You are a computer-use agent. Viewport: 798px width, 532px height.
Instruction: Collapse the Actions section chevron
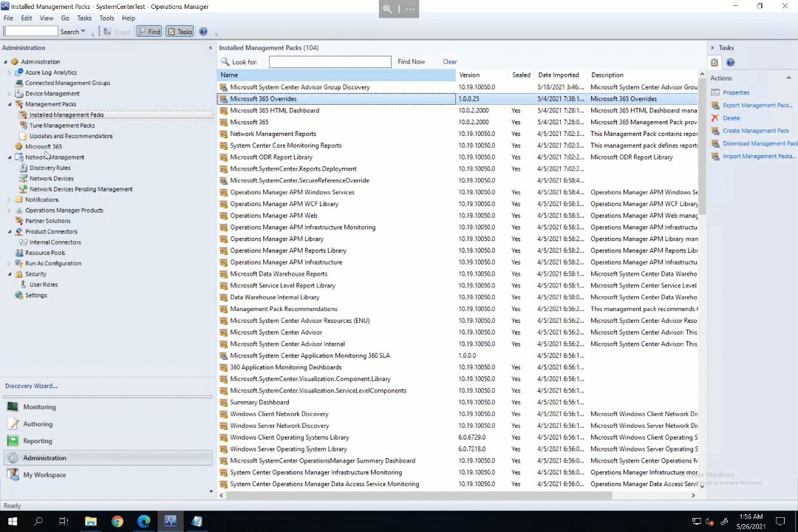point(789,78)
